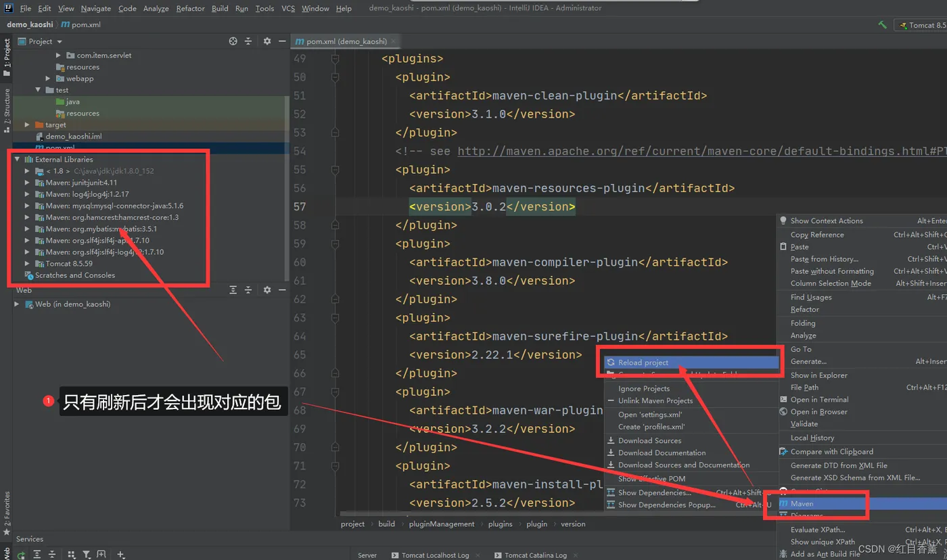Expand com.item.servlet package
Viewport: 947px width, 560px height.
(x=59, y=55)
